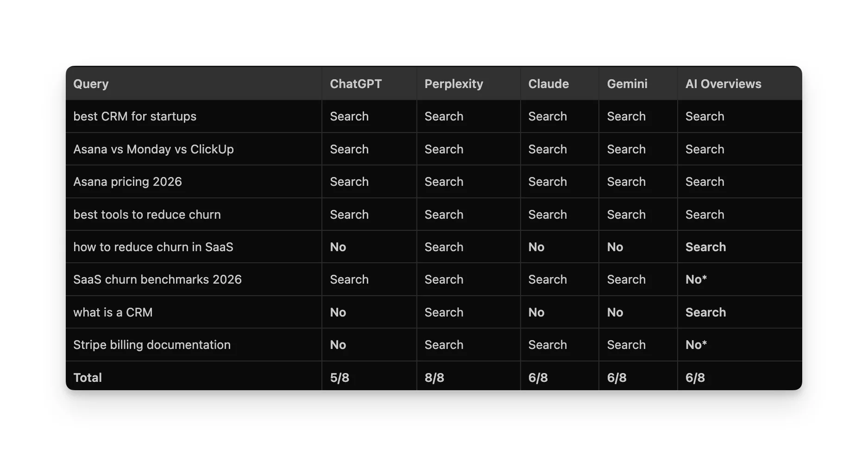Select the 'what is a CRM' query cell
Viewport: 868px width, 456px height.
point(113,312)
